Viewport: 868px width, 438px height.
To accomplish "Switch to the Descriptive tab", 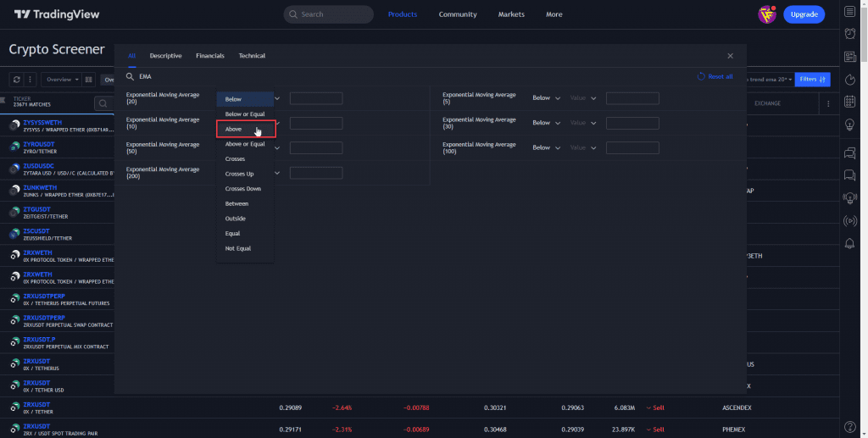I will pos(165,56).
